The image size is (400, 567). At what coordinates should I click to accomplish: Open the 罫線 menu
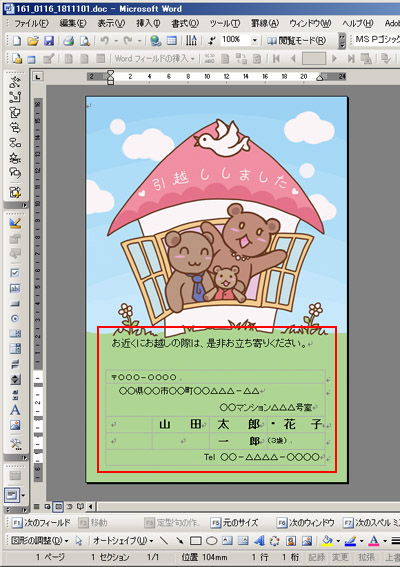[x=265, y=24]
